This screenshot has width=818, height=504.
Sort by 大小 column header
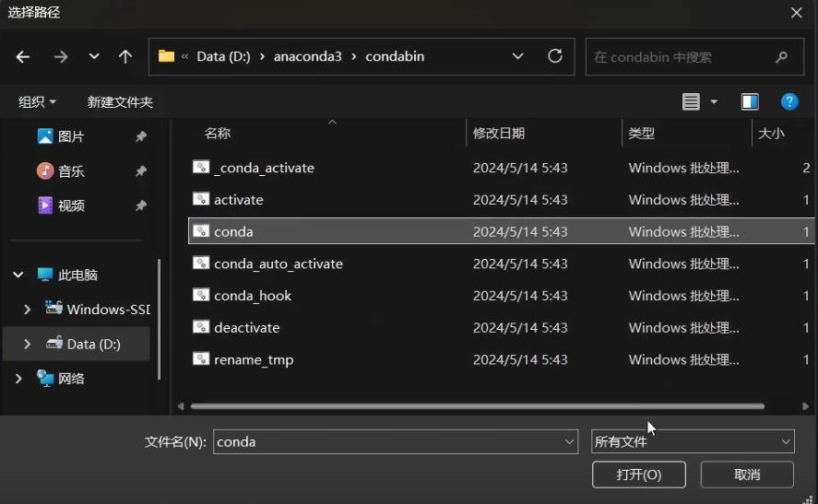tap(771, 134)
